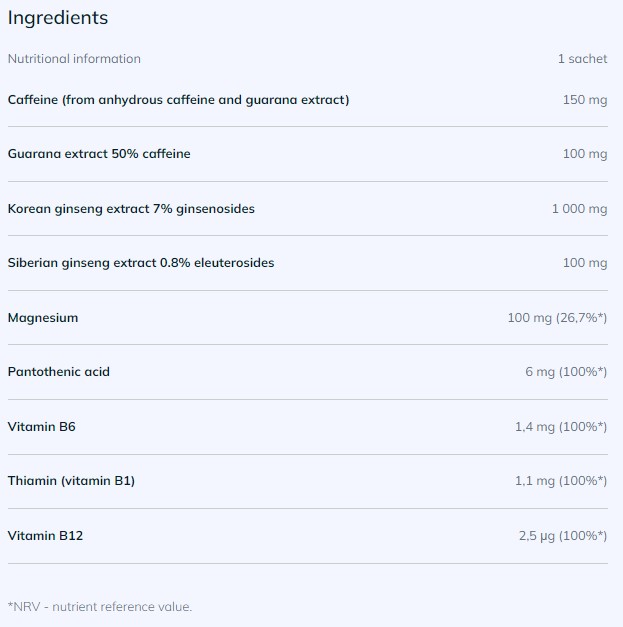Click the 1 000 mg amount
The height and width of the screenshot is (627, 623).
pos(579,209)
